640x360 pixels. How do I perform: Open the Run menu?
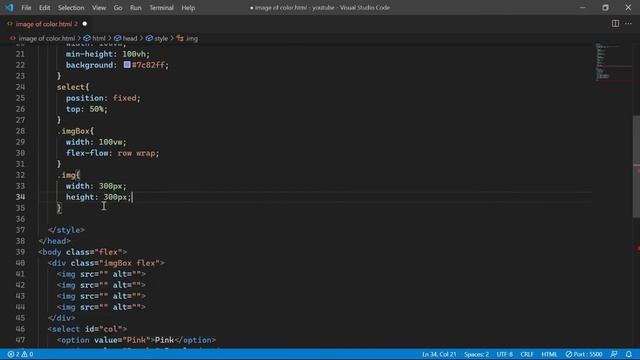click(136, 8)
